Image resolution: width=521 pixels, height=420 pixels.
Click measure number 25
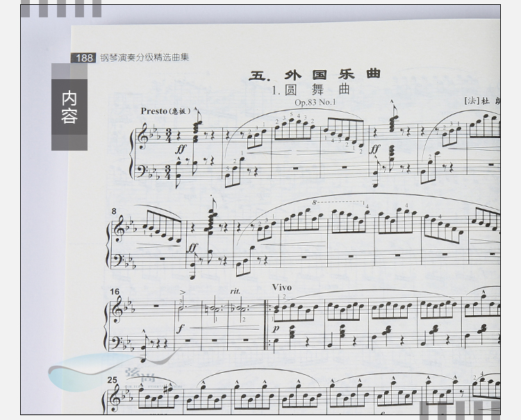pos(113,380)
